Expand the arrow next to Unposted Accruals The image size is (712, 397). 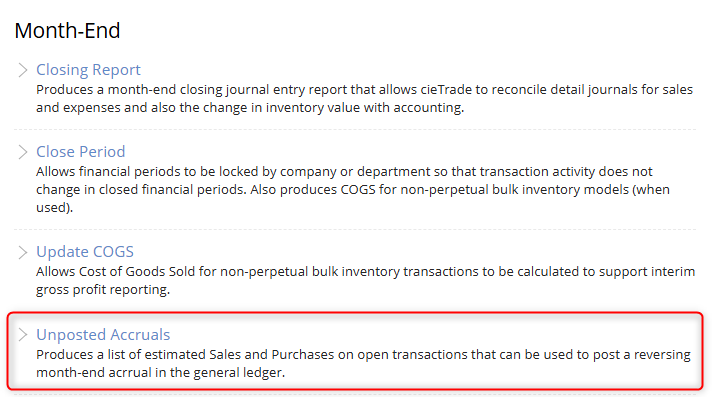click(23, 335)
